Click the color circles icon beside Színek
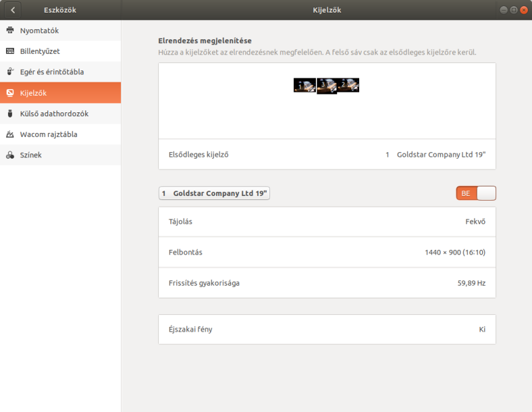The image size is (532, 412). pyautogui.click(x=10, y=155)
